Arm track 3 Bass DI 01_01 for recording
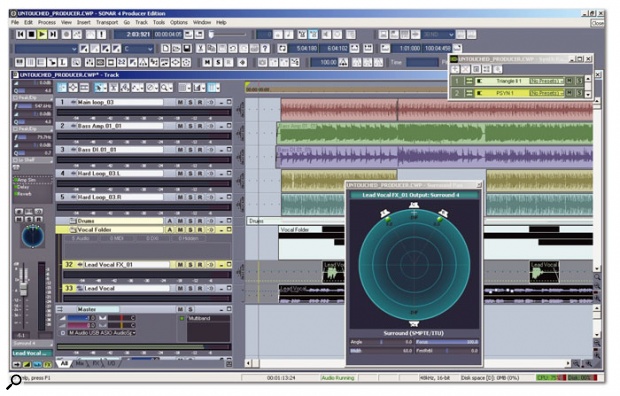Image resolution: width=620 pixels, height=396 pixels. tap(200, 150)
